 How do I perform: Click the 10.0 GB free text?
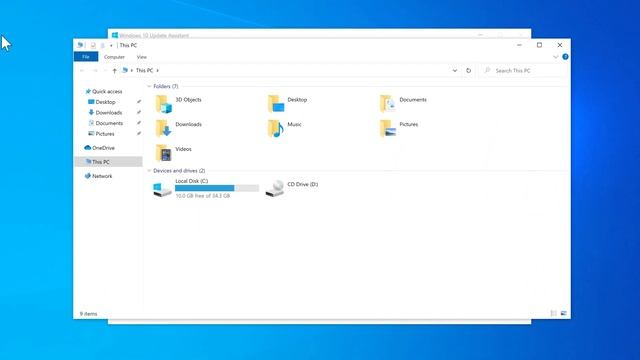pos(203,196)
